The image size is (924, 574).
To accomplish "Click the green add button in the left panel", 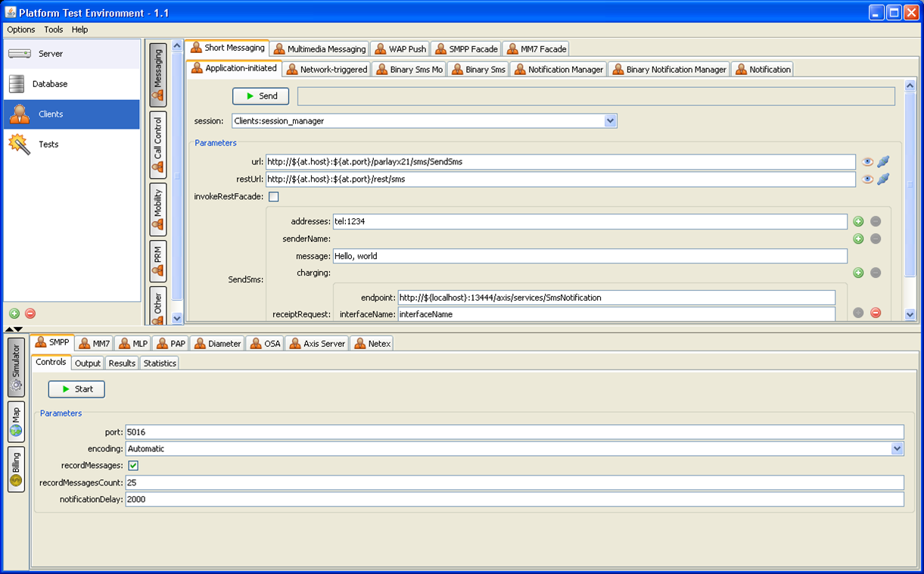I will click(14, 314).
